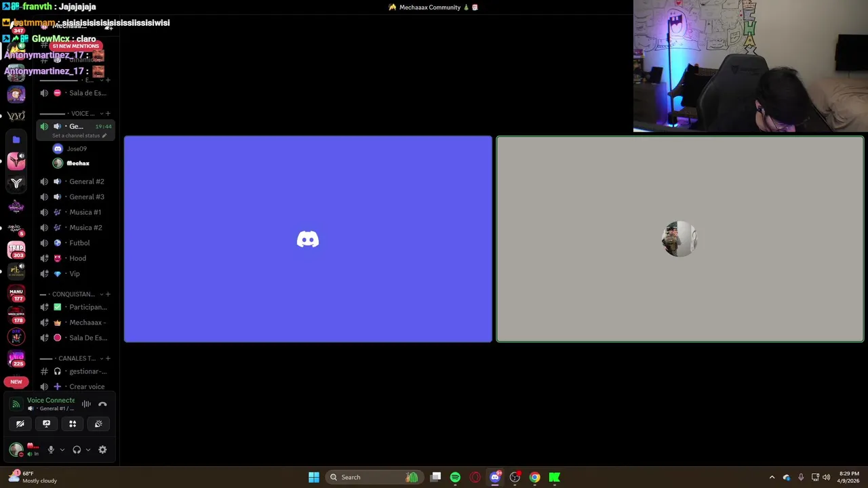Add channel to CONQUISTAN... category
Viewport: 868px width, 488px height.
pyautogui.click(x=108, y=294)
